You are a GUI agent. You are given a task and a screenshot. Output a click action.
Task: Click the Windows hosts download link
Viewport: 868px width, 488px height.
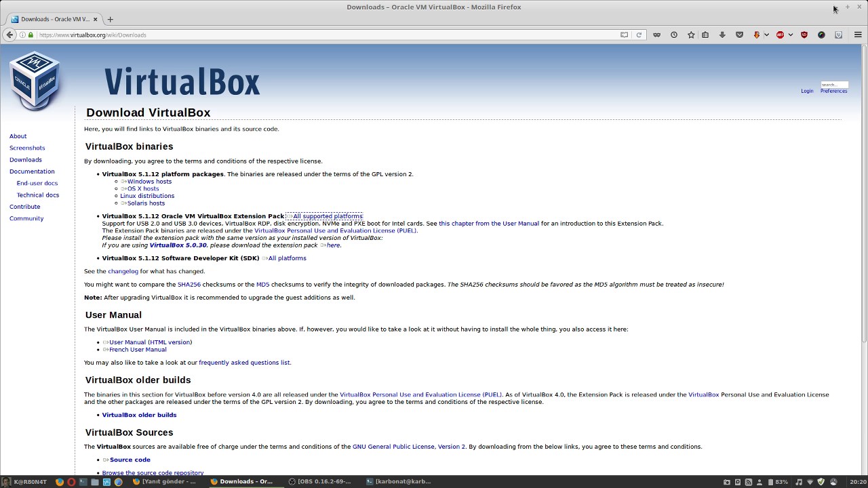149,182
